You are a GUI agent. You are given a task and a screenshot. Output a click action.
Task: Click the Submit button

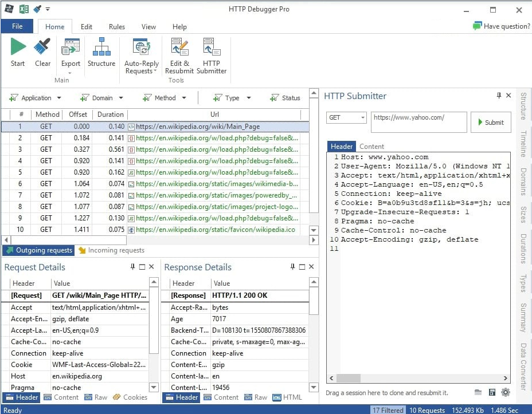coord(491,122)
